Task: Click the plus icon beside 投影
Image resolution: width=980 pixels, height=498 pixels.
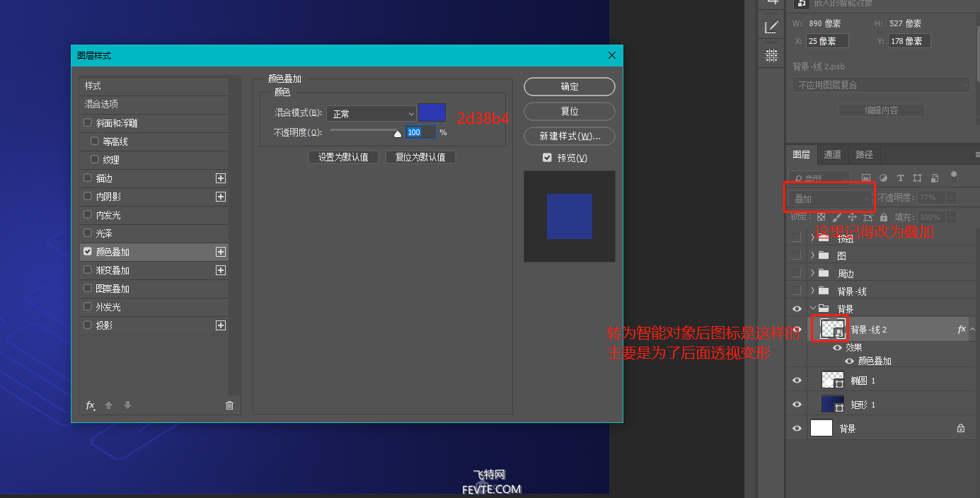Action: pyautogui.click(x=221, y=325)
